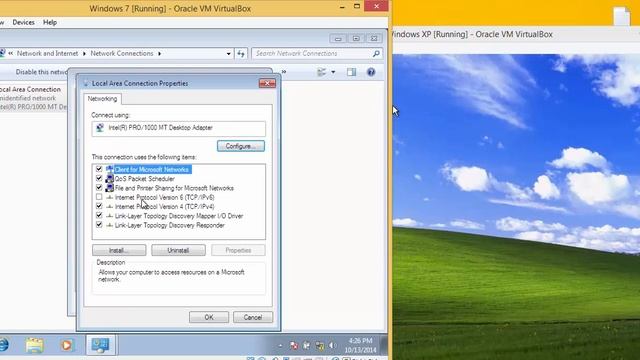
Task: Expand arrow after Network Connections breadcrumb
Action: [159, 53]
